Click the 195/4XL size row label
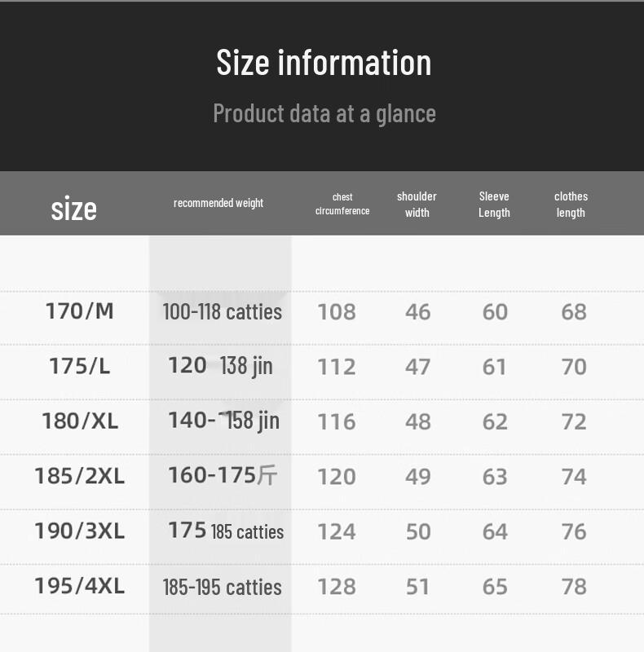This screenshot has width=644, height=652. [80, 586]
